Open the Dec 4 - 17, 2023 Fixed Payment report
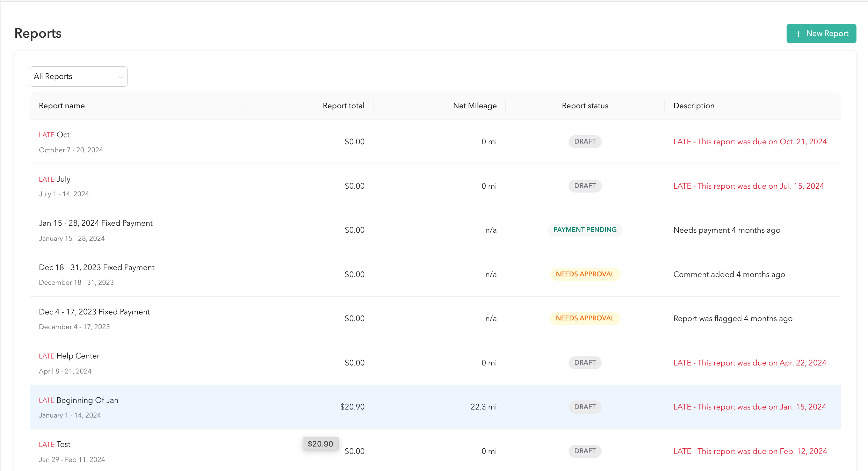868x471 pixels. point(94,312)
